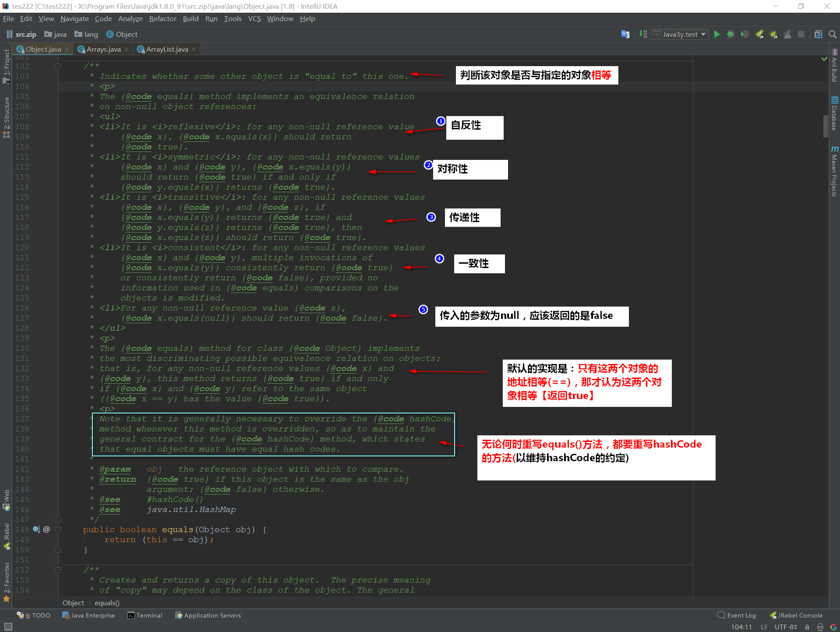Start debugging with the green bug icon
Image resolution: width=840 pixels, height=632 pixels.
(x=731, y=34)
